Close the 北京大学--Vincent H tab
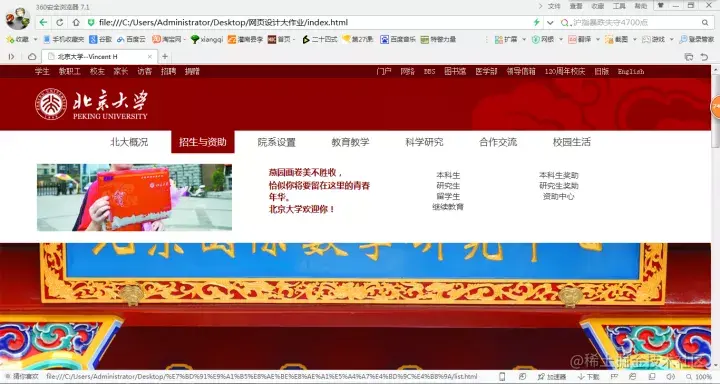The image size is (720, 384). pos(150,56)
